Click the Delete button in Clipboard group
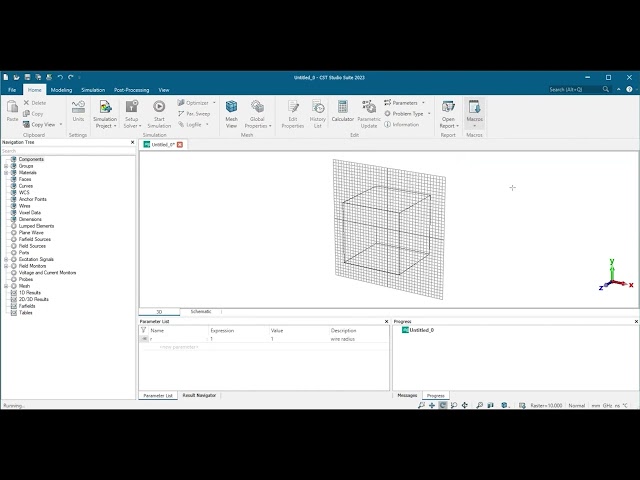Image resolution: width=640 pixels, height=480 pixels. (35, 103)
